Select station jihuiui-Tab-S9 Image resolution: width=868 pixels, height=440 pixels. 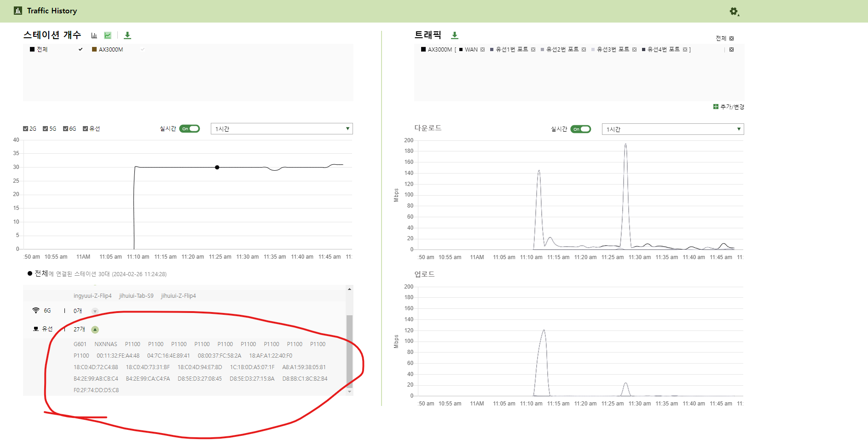point(136,296)
